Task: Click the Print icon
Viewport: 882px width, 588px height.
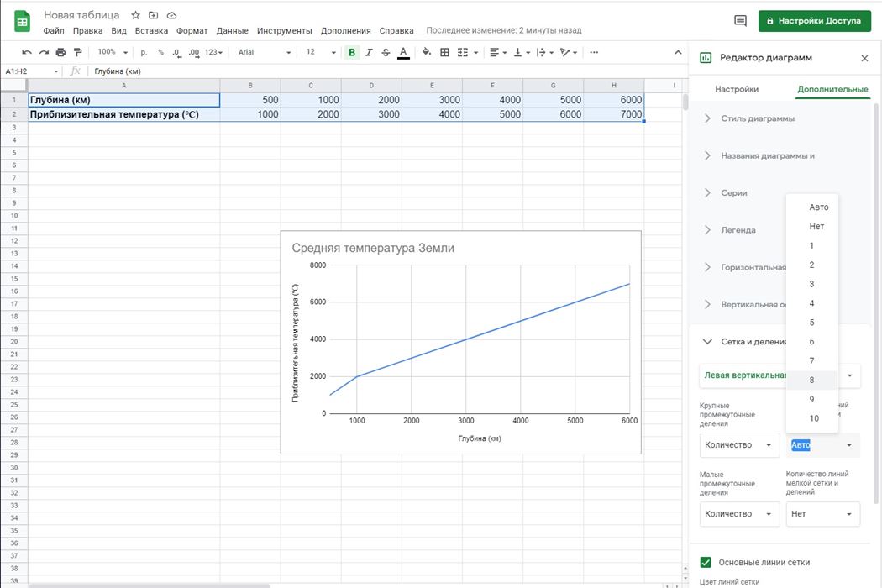Action: 60,52
